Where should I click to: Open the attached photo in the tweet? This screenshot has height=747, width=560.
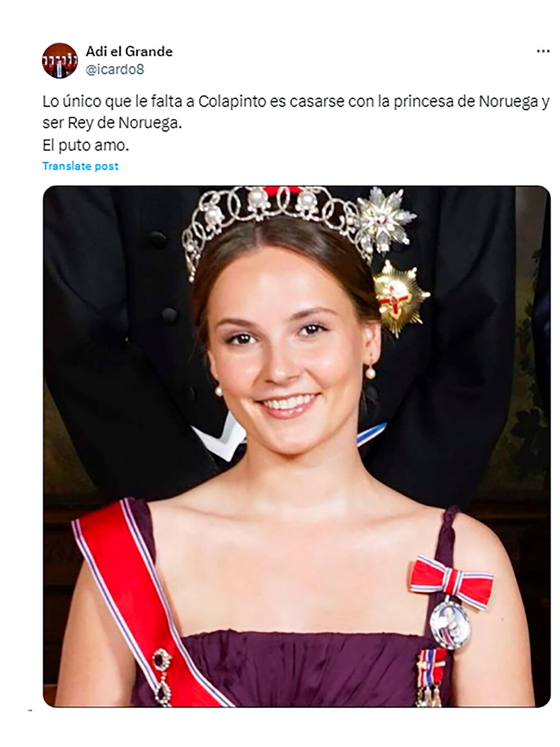pos(297,446)
